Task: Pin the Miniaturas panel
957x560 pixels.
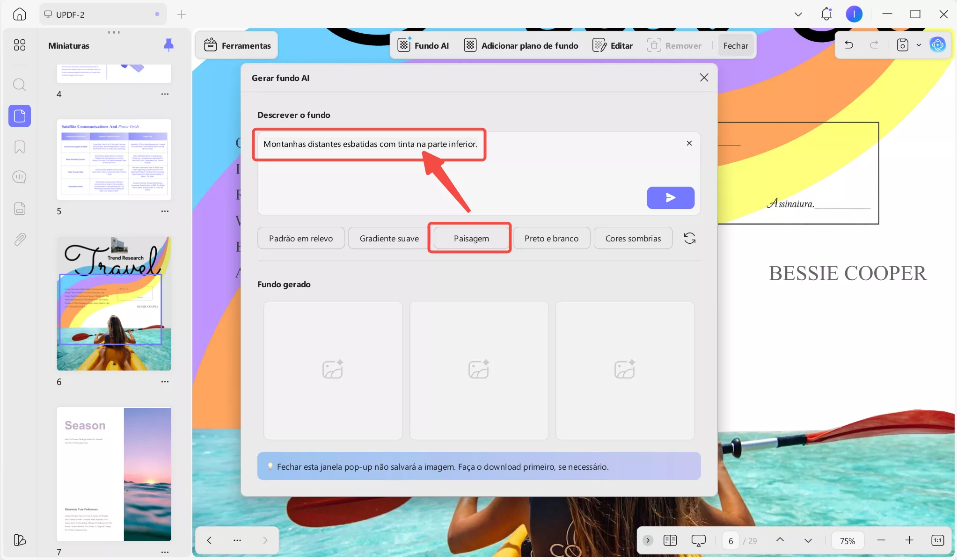Action: 168,45
